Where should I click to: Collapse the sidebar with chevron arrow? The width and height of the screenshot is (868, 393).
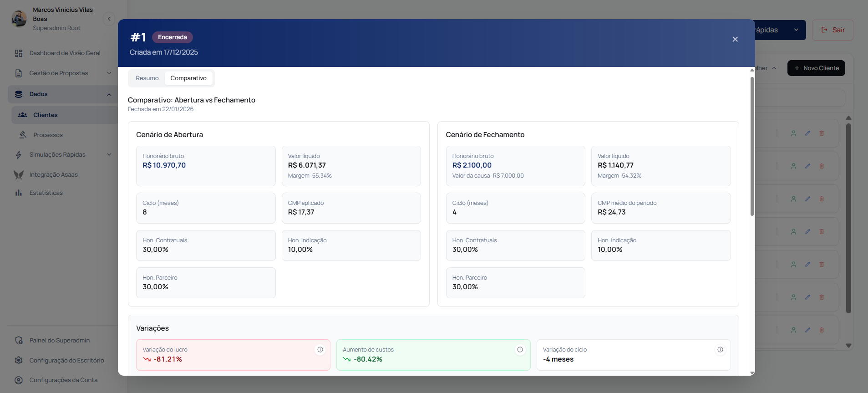pos(109,19)
